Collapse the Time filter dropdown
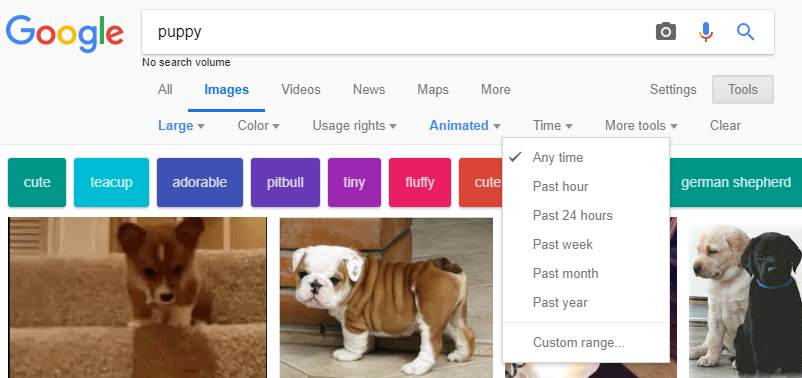 coord(552,125)
